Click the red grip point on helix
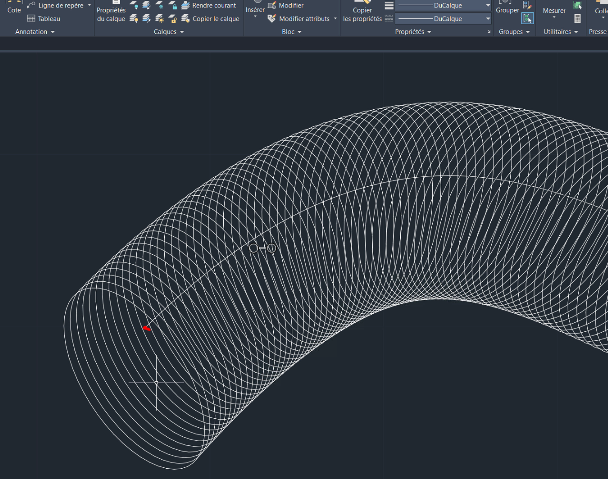 tap(146, 327)
